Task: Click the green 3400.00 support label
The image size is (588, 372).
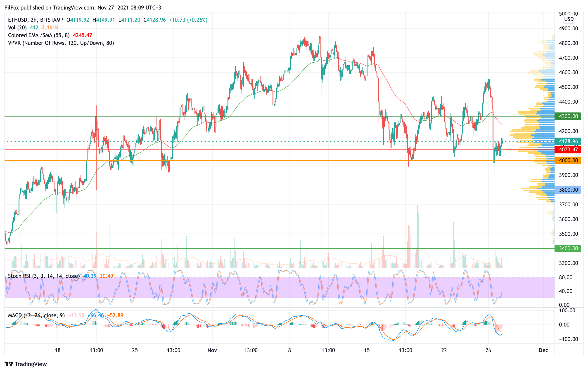Action: [x=568, y=248]
